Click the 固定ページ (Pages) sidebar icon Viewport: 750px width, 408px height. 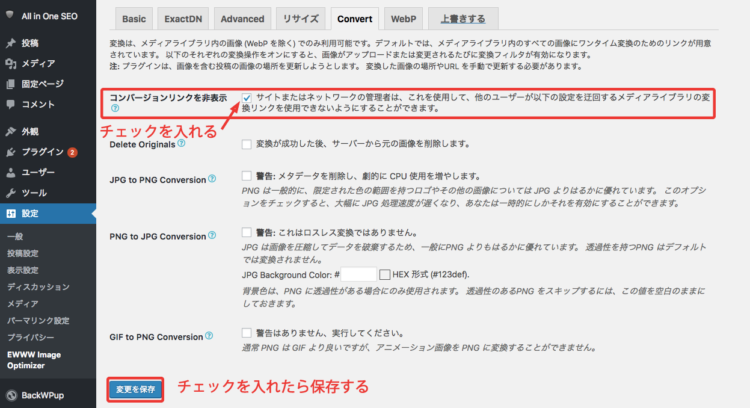pyautogui.click(x=10, y=83)
